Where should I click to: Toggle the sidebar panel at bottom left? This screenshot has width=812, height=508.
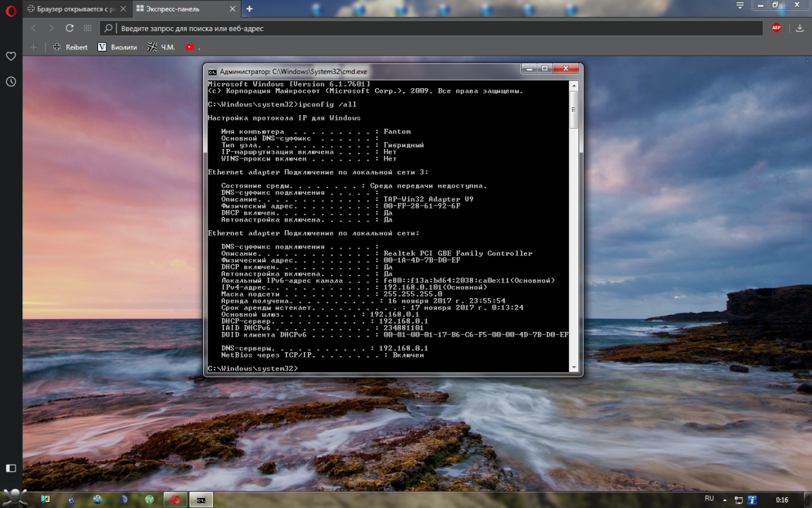(11, 468)
